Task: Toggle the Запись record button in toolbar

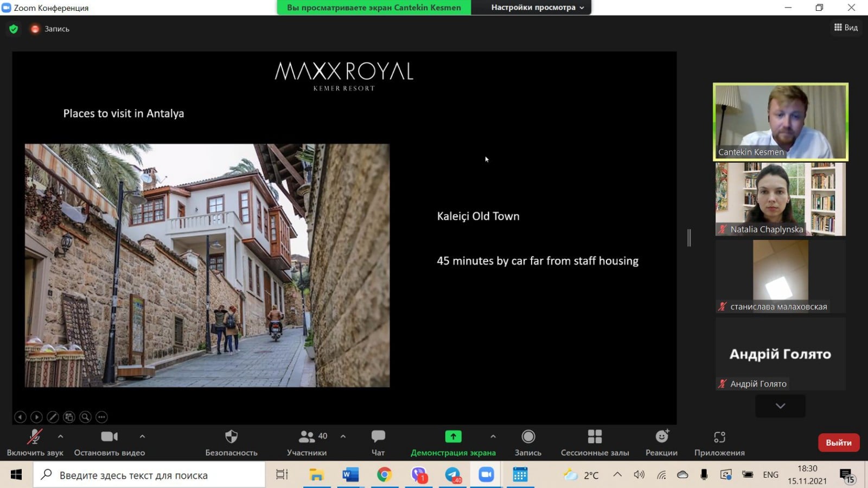Action: pos(528,437)
